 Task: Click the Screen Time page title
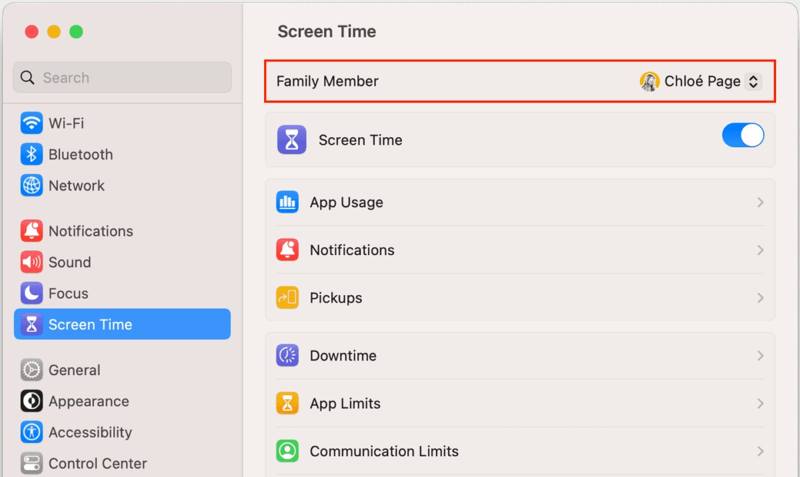pos(327,32)
